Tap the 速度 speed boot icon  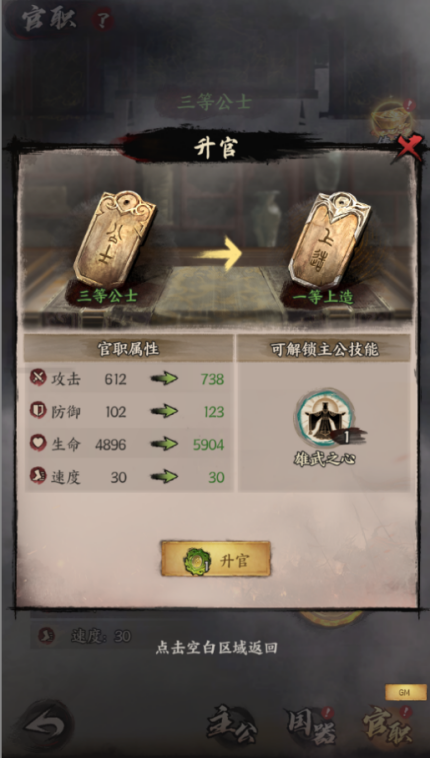pyautogui.click(x=38, y=476)
